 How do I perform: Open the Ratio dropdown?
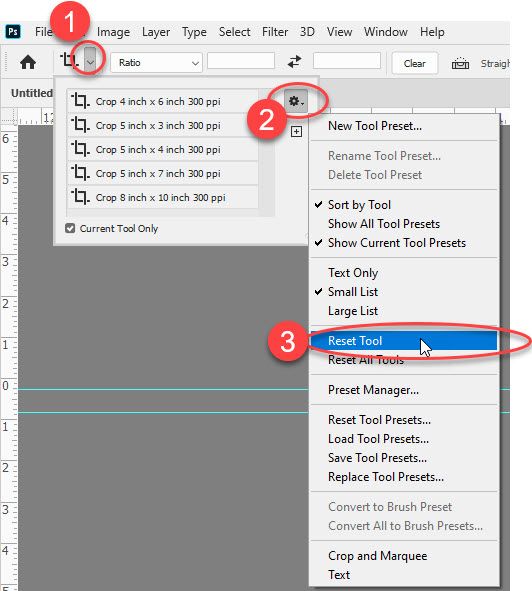point(156,63)
